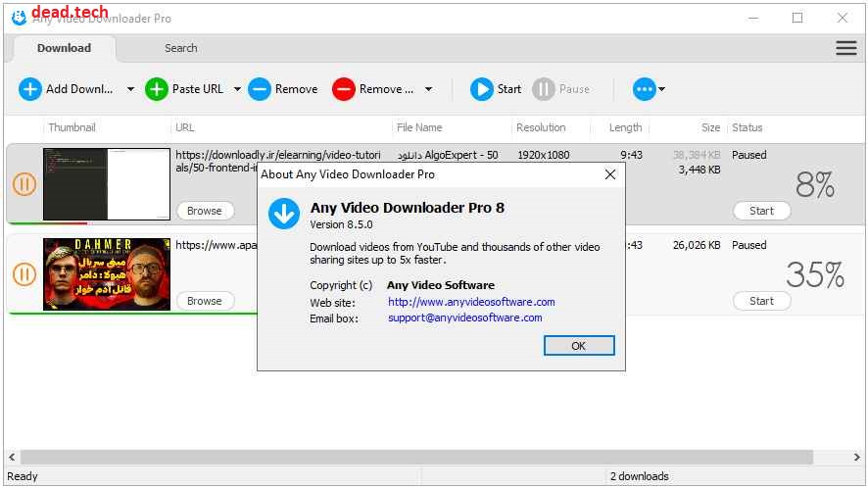868x489 pixels.
Task: Click the 9:43 length value
Action: click(632, 155)
